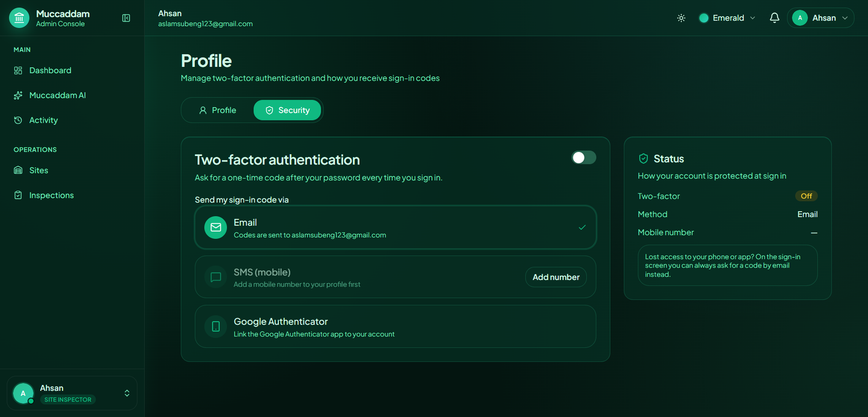Screen dimensions: 868x417
Task: Expand the Ahsan account menu in header
Action: click(x=820, y=18)
